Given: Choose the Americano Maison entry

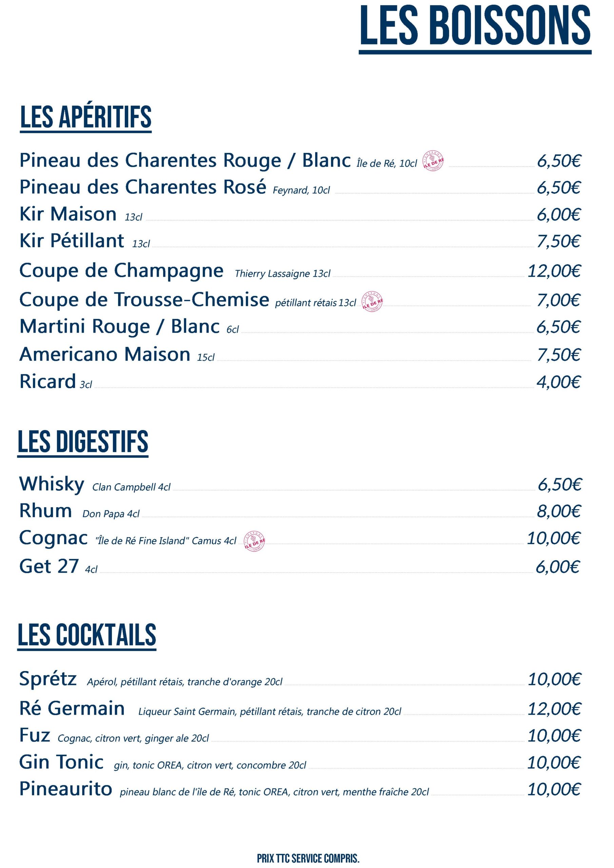Looking at the screenshot, I should click(x=105, y=355).
